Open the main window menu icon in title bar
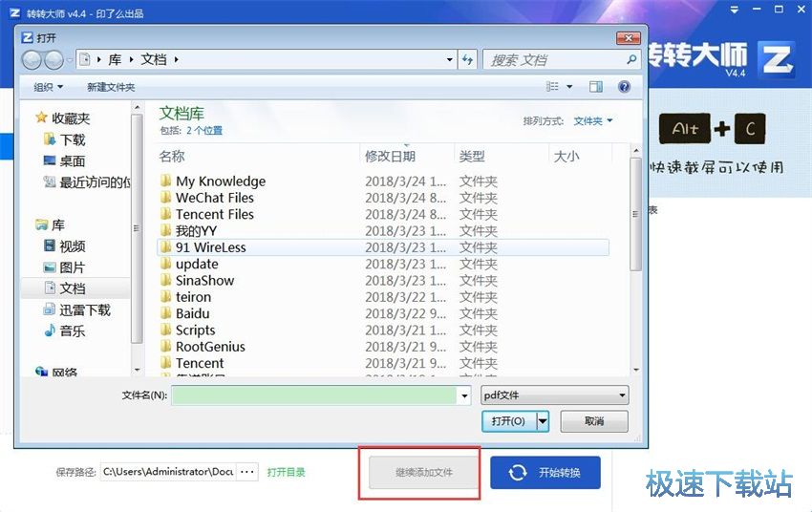 click(735, 10)
